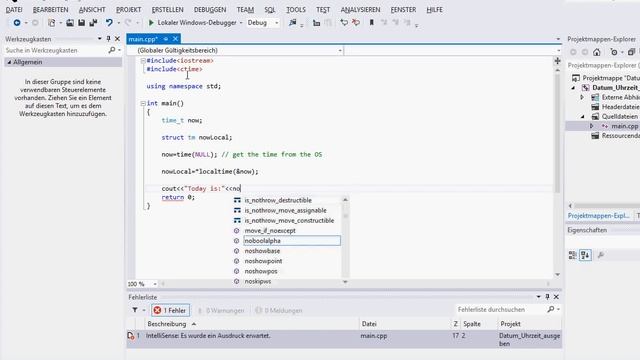Collapse the Quelldateien tree node
The height and width of the screenshot is (360, 640).
pyautogui.click(x=582, y=116)
